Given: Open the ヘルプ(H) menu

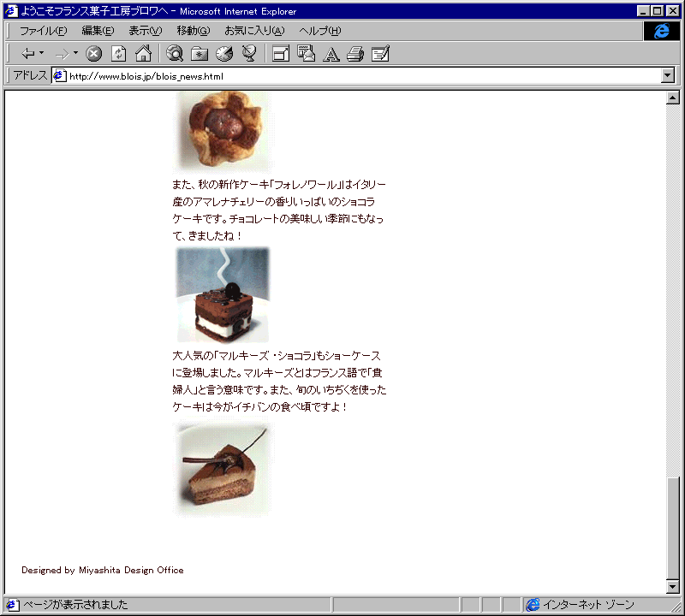Looking at the screenshot, I should 319,31.
